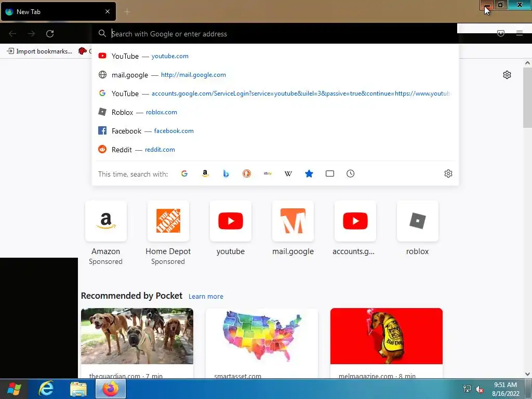Search bookmarks using the star icon
Screen dimensions: 532x399
309,174
